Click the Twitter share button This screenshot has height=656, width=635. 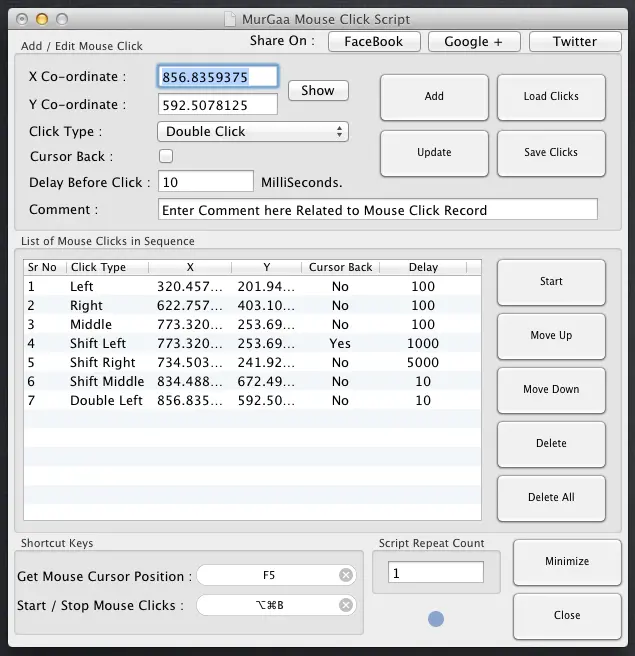tap(574, 41)
